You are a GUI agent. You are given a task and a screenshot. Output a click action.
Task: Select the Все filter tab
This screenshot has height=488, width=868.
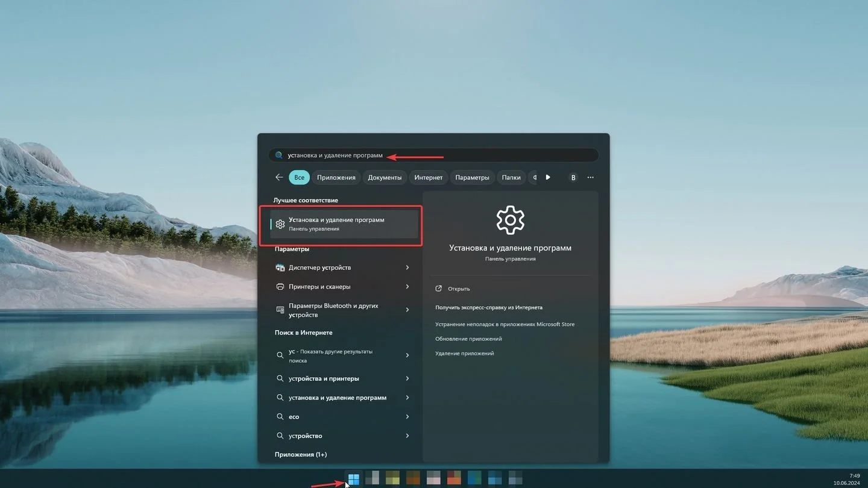[300, 177]
